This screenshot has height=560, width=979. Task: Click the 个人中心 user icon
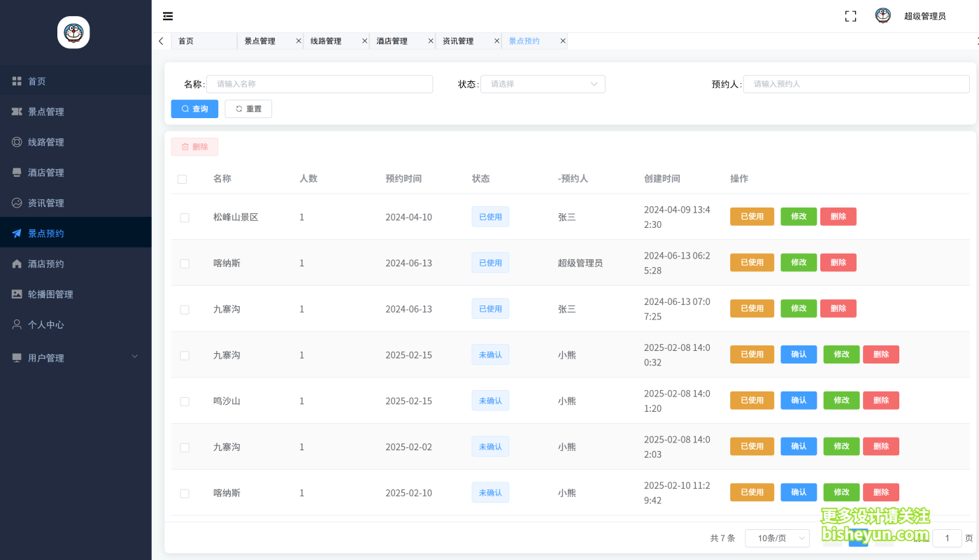tap(17, 324)
